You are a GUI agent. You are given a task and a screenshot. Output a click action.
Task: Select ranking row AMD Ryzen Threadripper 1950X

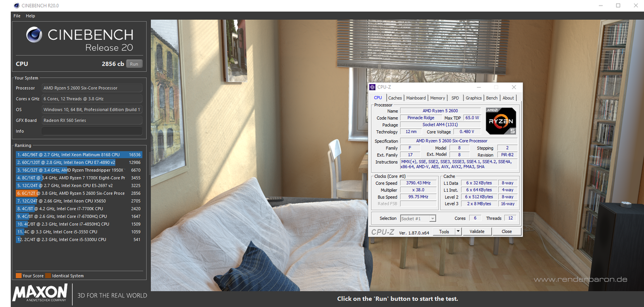click(79, 170)
